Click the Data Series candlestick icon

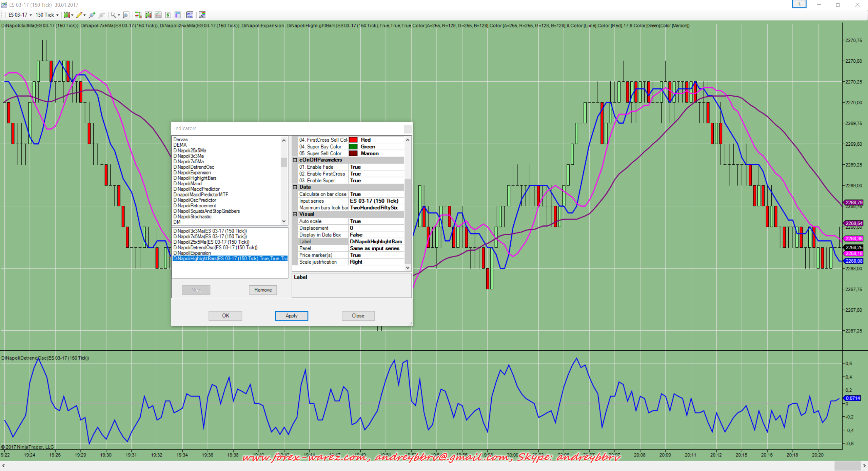(148, 15)
